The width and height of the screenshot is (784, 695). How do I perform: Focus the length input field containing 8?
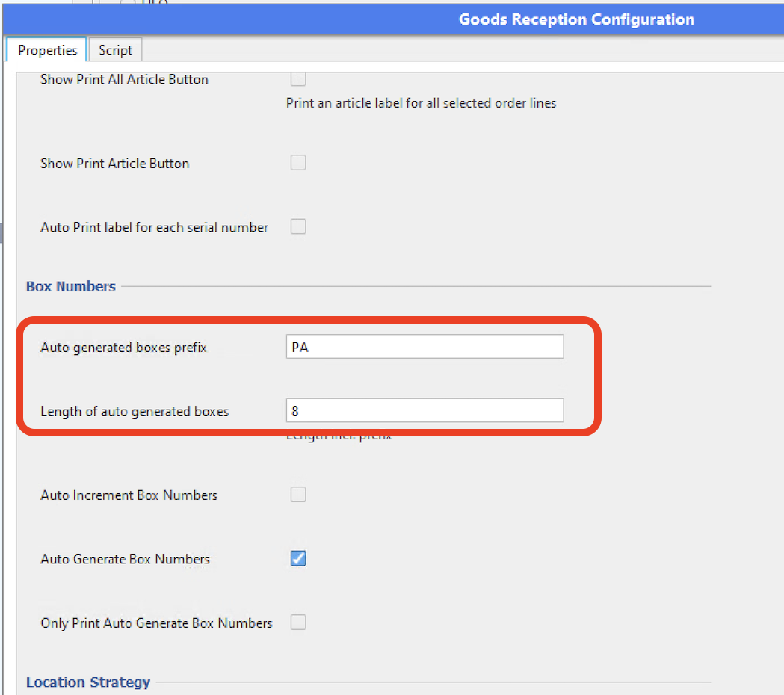(x=425, y=411)
